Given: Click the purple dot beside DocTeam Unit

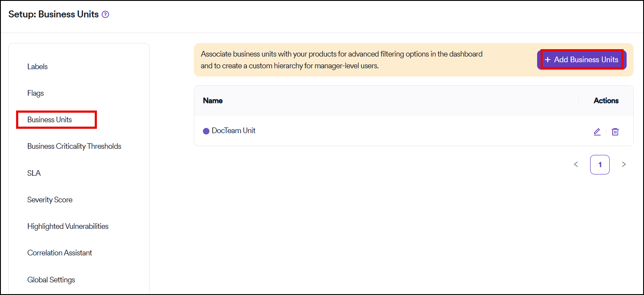Looking at the screenshot, I should [206, 131].
